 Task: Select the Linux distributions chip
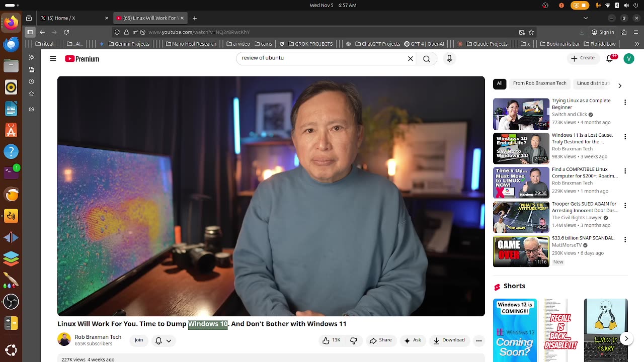point(593,83)
